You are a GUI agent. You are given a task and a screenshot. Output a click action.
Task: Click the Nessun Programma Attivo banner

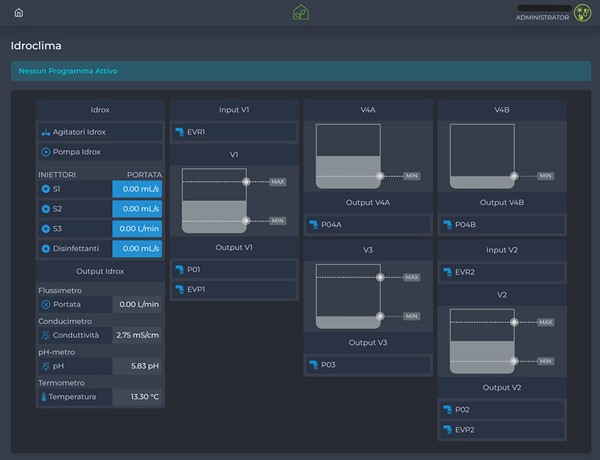tap(300, 72)
